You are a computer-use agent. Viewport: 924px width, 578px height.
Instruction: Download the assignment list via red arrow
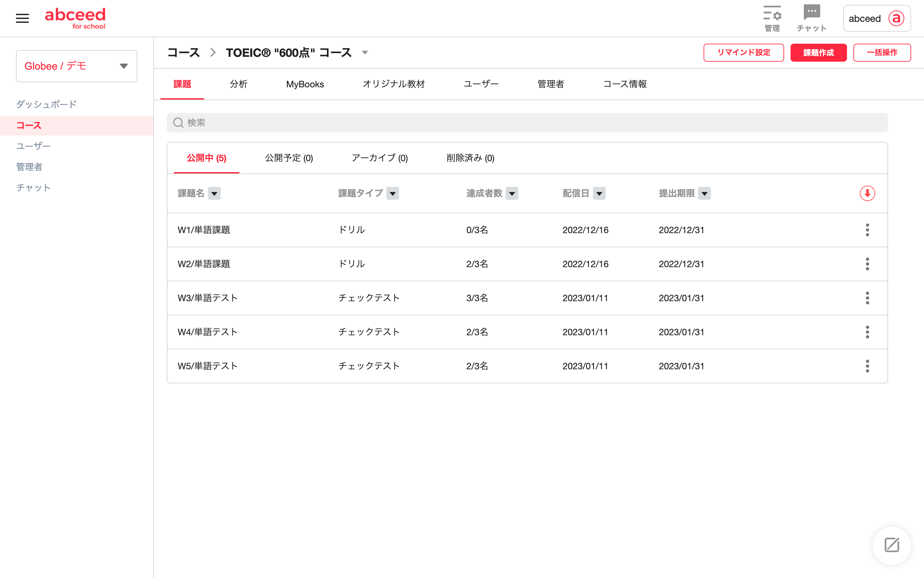pyautogui.click(x=867, y=193)
